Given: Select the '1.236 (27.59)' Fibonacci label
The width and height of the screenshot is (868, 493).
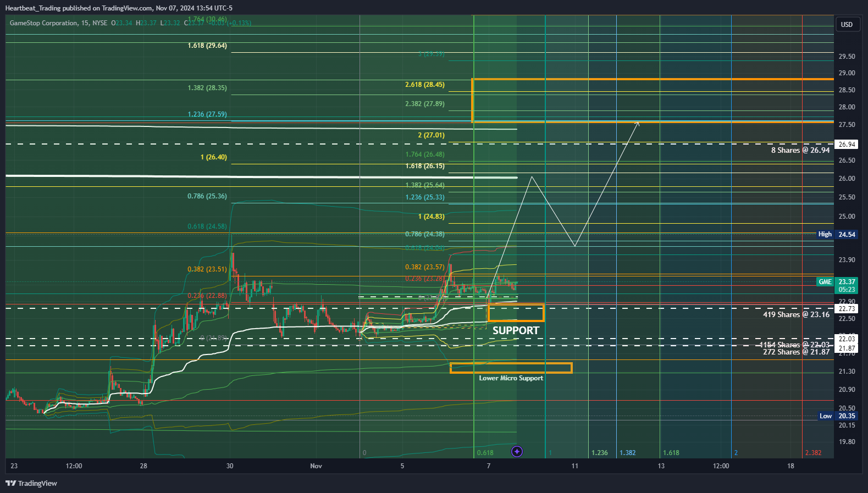Looking at the screenshot, I should click(x=207, y=114).
